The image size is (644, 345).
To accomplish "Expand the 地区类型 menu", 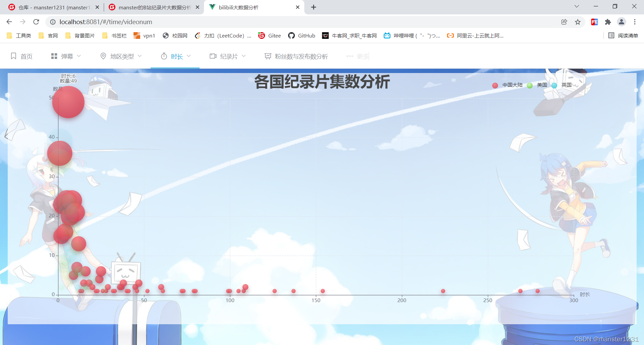I will [x=121, y=56].
